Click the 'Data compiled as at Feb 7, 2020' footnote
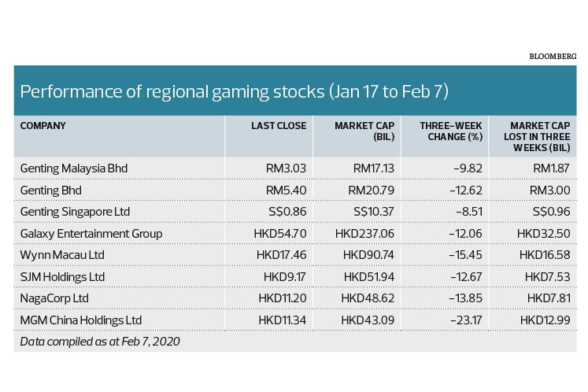This screenshot has width=588, height=392. point(100,342)
